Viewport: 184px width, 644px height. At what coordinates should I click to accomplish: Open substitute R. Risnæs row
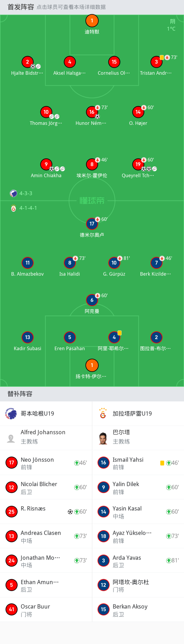pos(46,511)
